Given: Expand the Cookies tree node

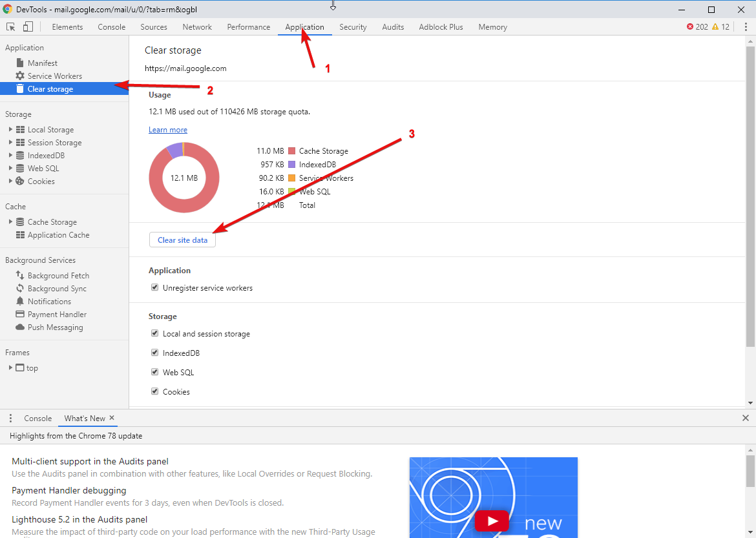Looking at the screenshot, I should pyautogui.click(x=10, y=181).
